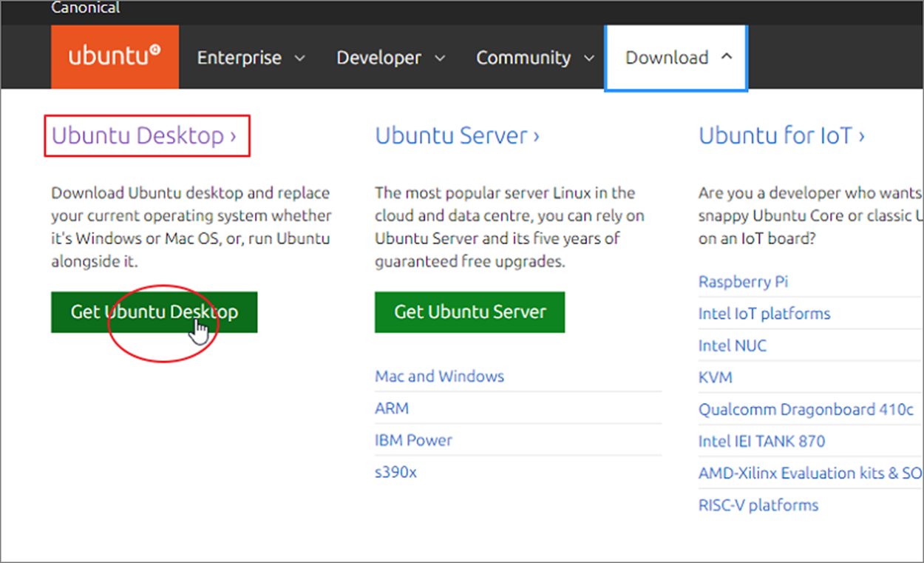Viewport: 924px width, 563px height.
Task: Open the Qualcomm Dragonboard 410c link
Action: (806, 409)
